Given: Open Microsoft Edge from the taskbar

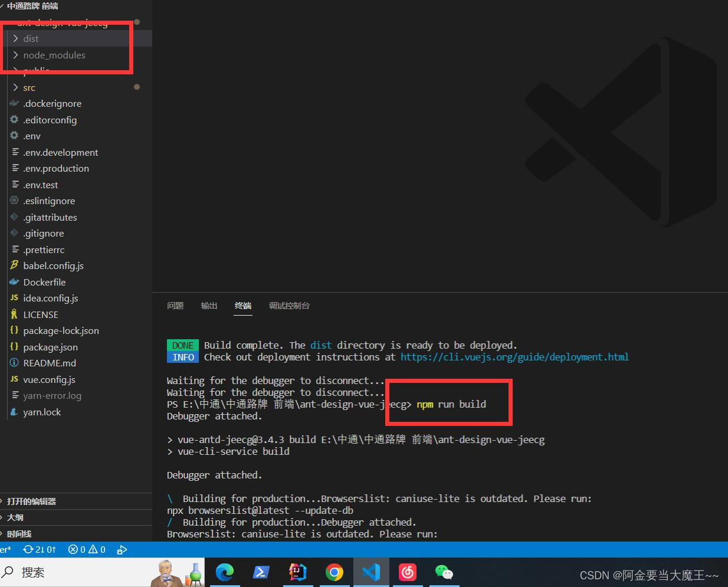Looking at the screenshot, I should point(225,572).
